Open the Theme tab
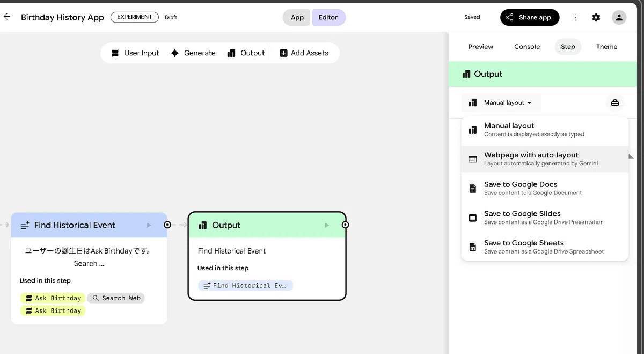644x354 pixels. (x=606, y=47)
